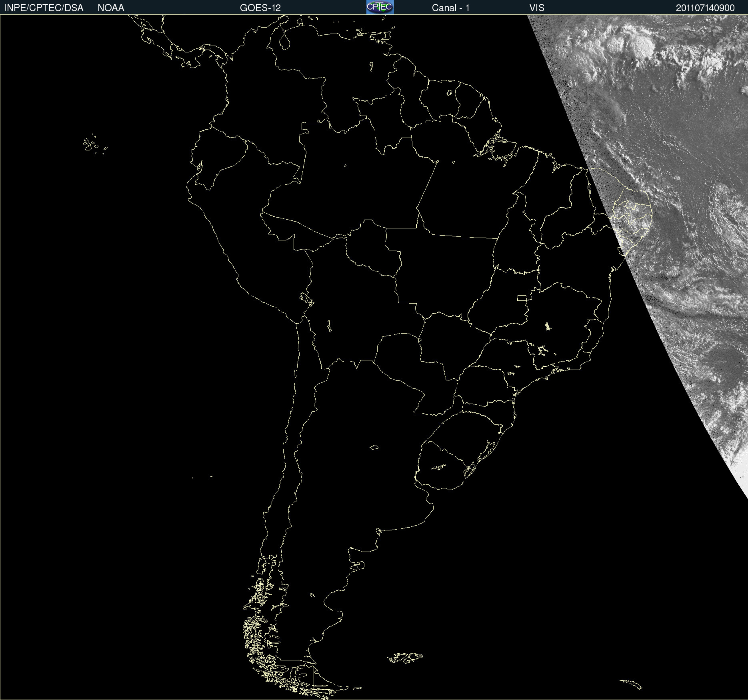This screenshot has width=748, height=700.
Task: Click the 201107140900 timestamp
Action: (x=705, y=8)
